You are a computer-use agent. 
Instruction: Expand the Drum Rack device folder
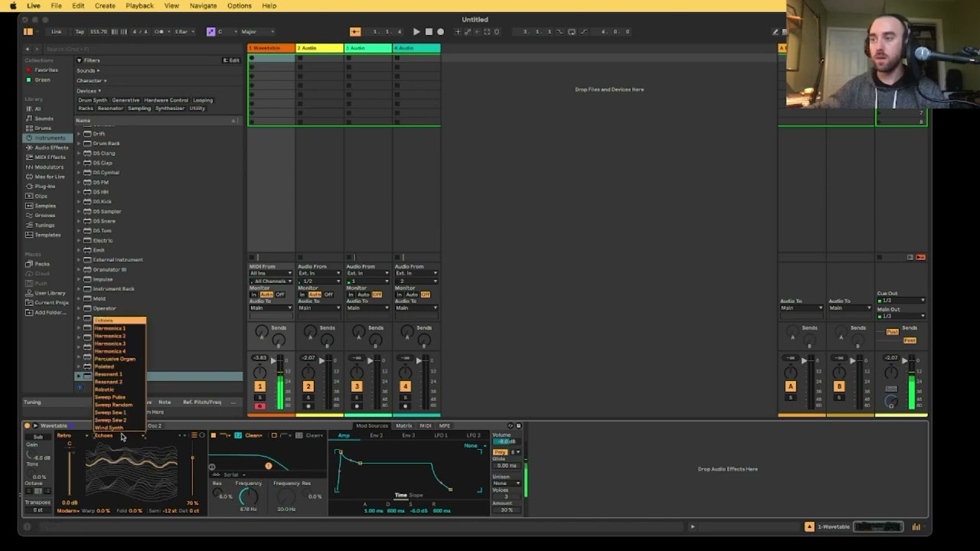79,143
